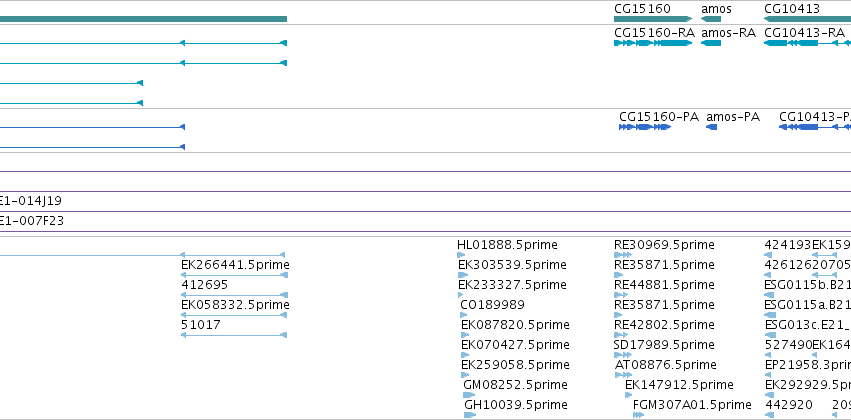The height and width of the screenshot is (420, 851).
Task: Click the RE30969.5prime EST glyph
Action: (623, 255)
